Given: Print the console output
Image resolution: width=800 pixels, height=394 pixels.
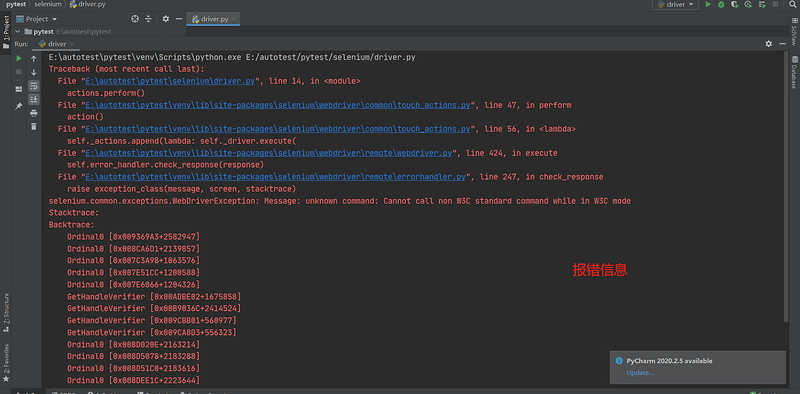Looking at the screenshot, I should click(x=34, y=113).
